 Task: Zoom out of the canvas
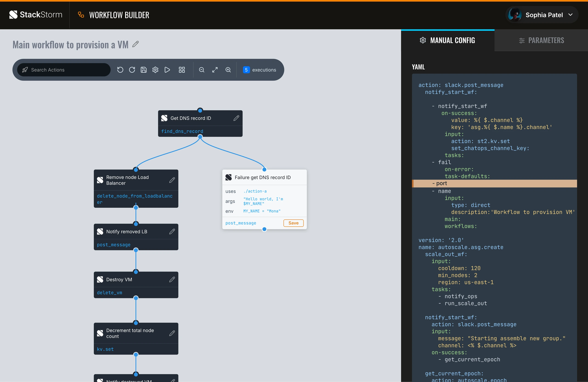pos(202,70)
